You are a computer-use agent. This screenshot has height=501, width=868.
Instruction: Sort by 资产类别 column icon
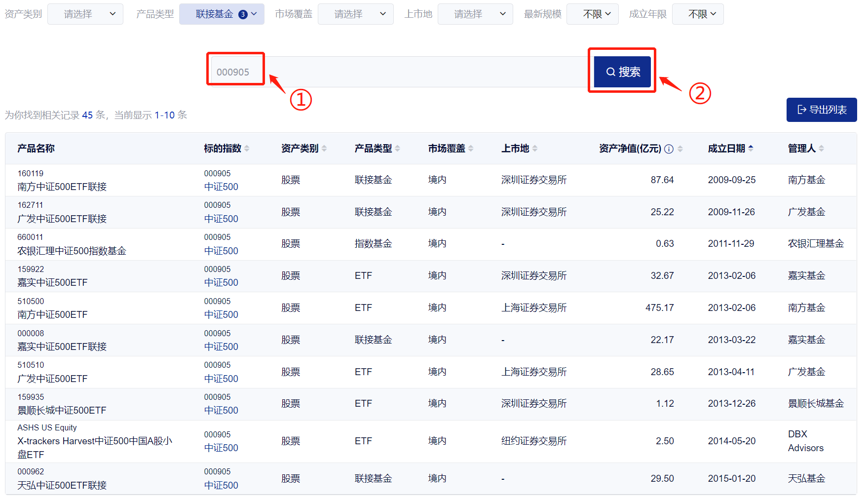[324, 149]
